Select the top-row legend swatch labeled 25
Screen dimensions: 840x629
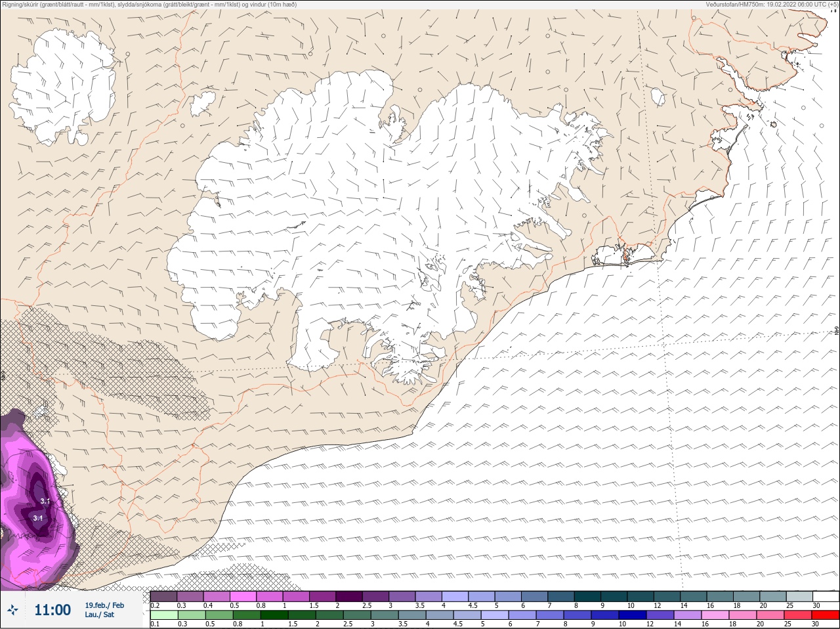click(799, 596)
